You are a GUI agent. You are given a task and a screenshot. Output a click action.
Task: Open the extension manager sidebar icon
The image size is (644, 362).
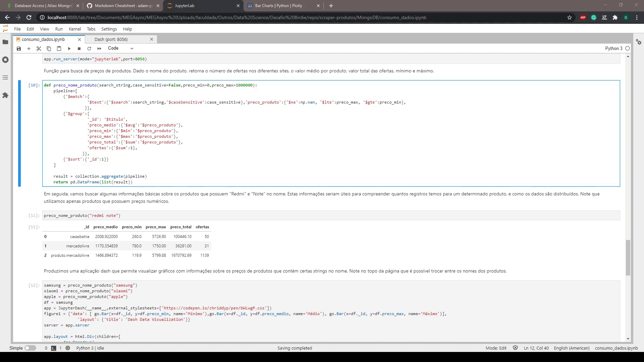coord(5,96)
